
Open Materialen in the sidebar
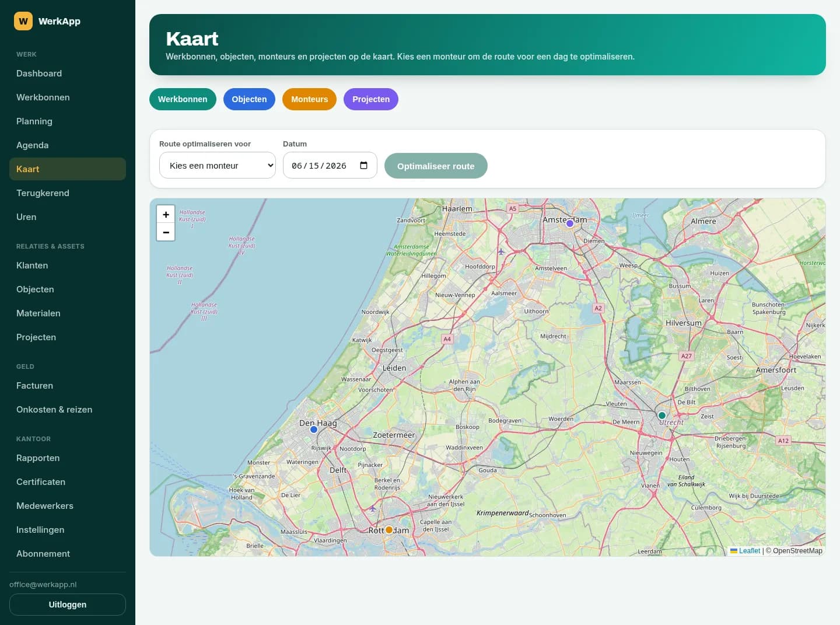point(68,313)
